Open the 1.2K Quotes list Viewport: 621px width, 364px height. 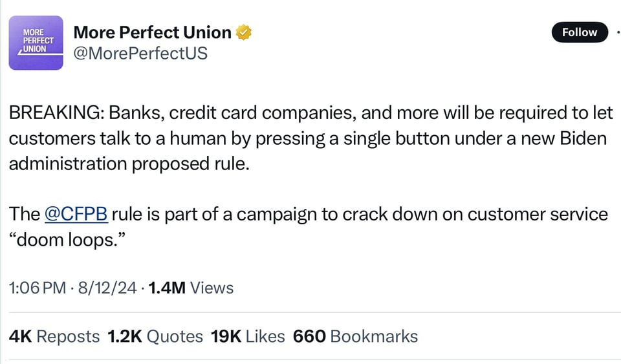point(155,336)
